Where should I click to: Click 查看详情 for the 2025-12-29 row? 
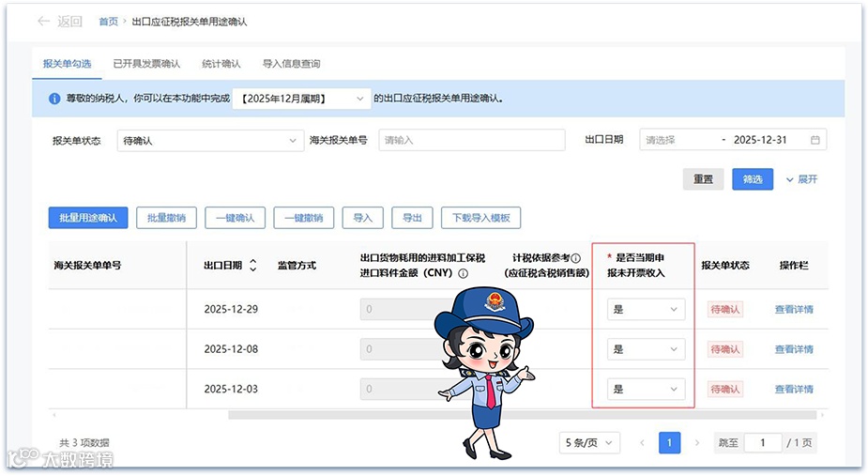(794, 309)
